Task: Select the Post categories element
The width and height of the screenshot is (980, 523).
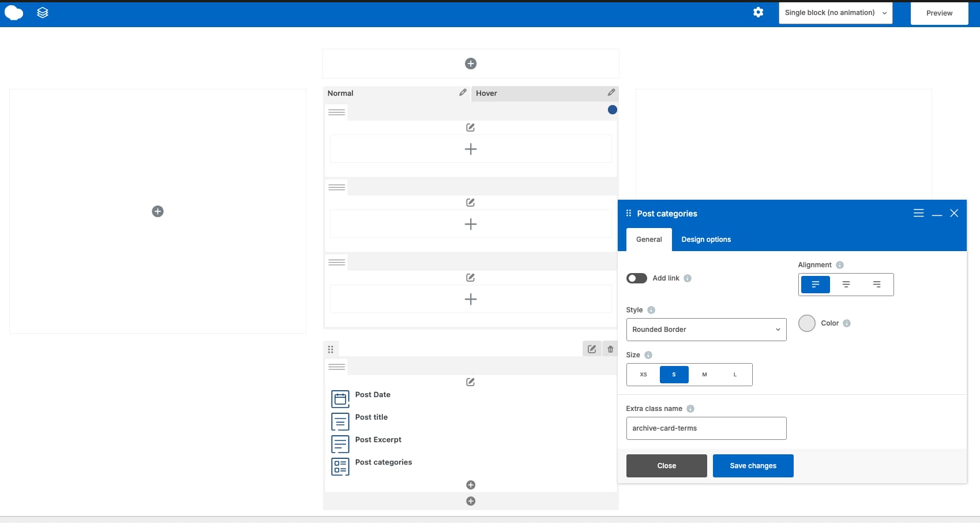Action: (384, 462)
